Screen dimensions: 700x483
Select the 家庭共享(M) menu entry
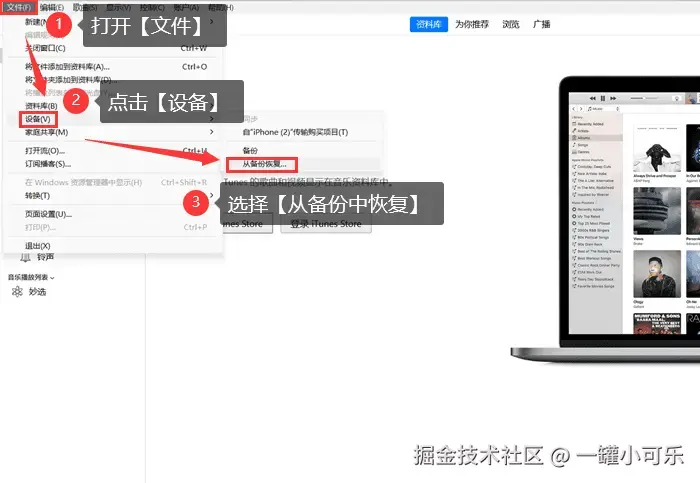[x=114, y=132]
